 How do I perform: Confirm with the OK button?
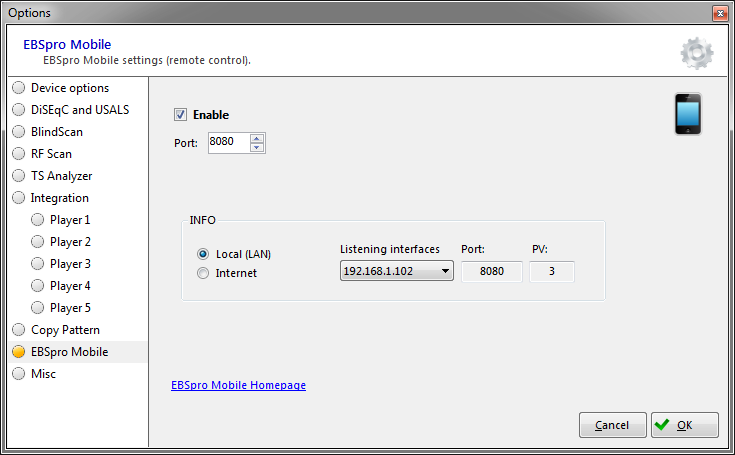click(685, 425)
